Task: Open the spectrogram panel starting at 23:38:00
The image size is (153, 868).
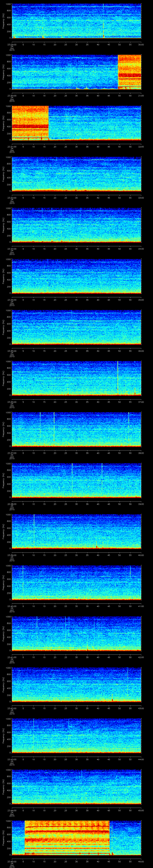Action: pyautogui.click(x=76, y=481)
